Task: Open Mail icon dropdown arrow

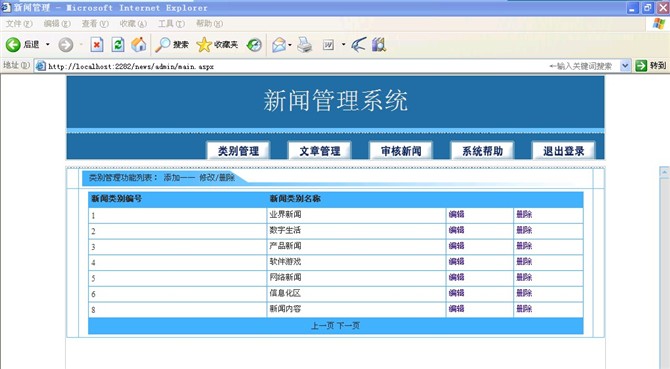Action: click(290, 44)
